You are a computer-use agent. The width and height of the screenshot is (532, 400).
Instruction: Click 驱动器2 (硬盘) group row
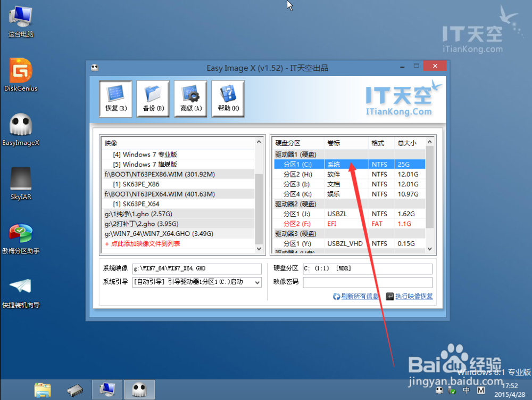pos(350,204)
